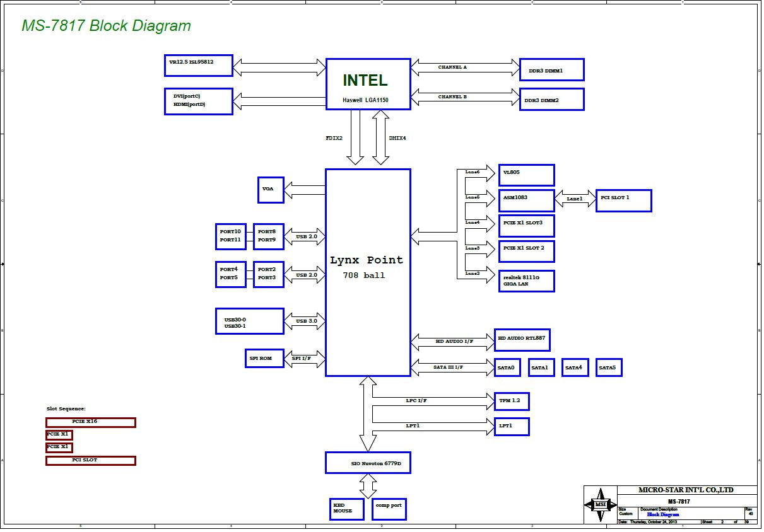Select the USB30-0 USB30-1 block
Screen dimensions: 764x532
coord(250,321)
